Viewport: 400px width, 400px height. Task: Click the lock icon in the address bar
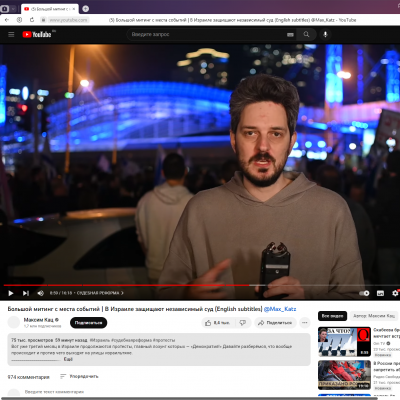coord(43,20)
